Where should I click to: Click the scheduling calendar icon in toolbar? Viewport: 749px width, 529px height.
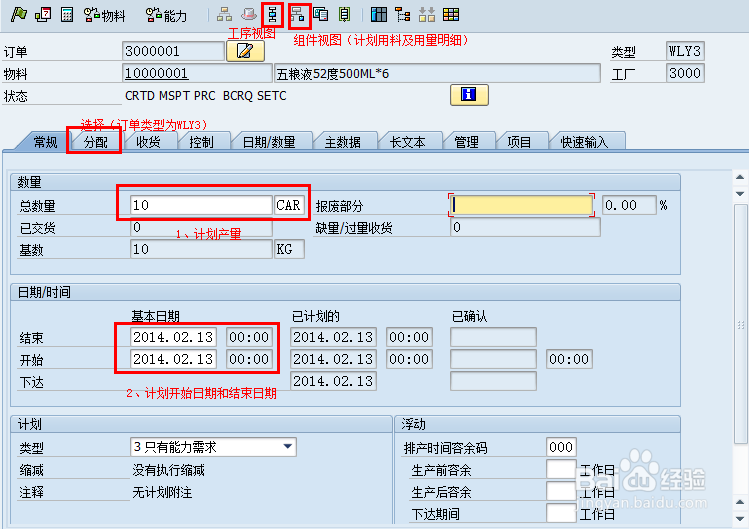coord(43,14)
